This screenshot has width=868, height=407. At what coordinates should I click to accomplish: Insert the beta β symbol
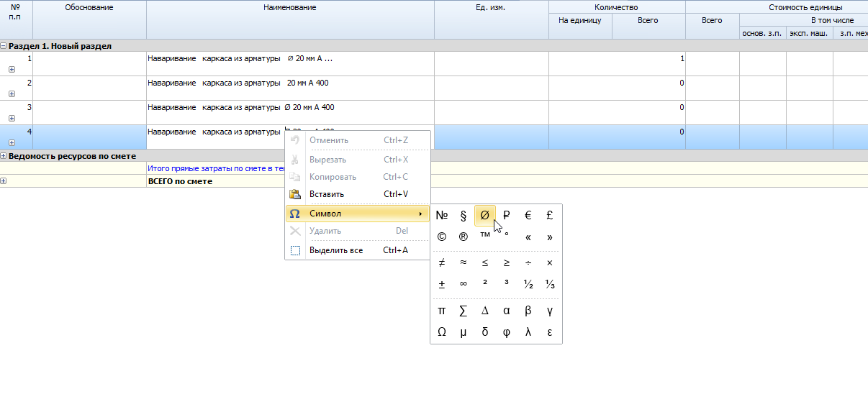(528, 311)
